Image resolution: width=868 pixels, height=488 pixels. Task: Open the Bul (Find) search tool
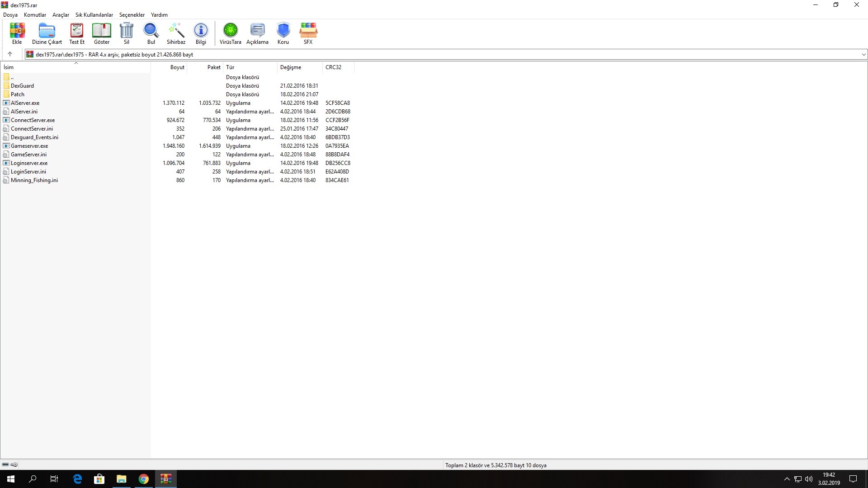151,33
